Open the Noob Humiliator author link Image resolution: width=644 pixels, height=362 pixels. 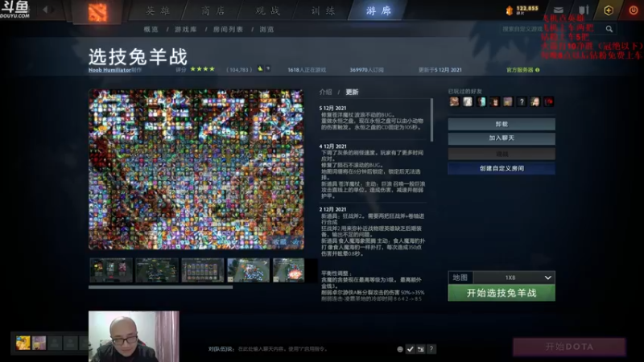(x=109, y=70)
